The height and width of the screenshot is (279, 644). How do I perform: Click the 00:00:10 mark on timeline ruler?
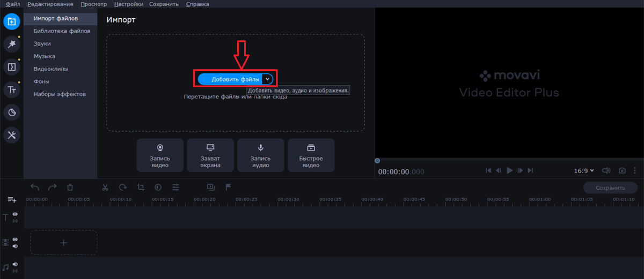pyautogui.click(x=121, y=199)
